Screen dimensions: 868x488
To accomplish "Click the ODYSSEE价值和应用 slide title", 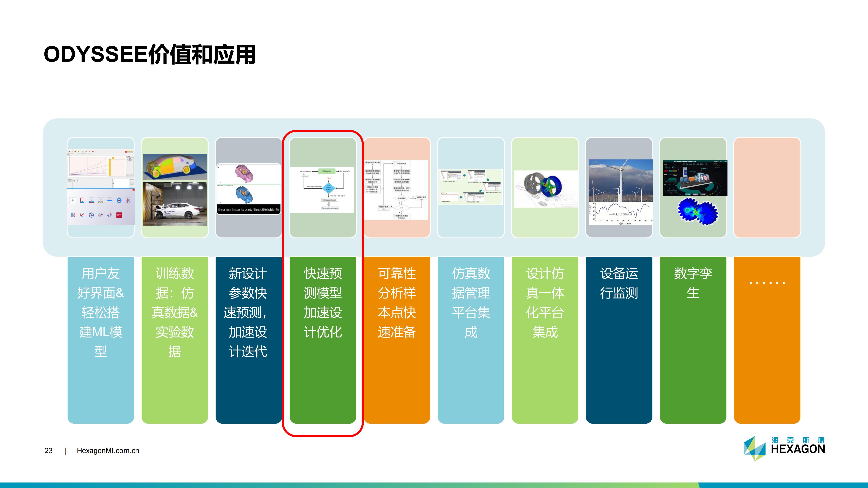I will tap(150, 54).
